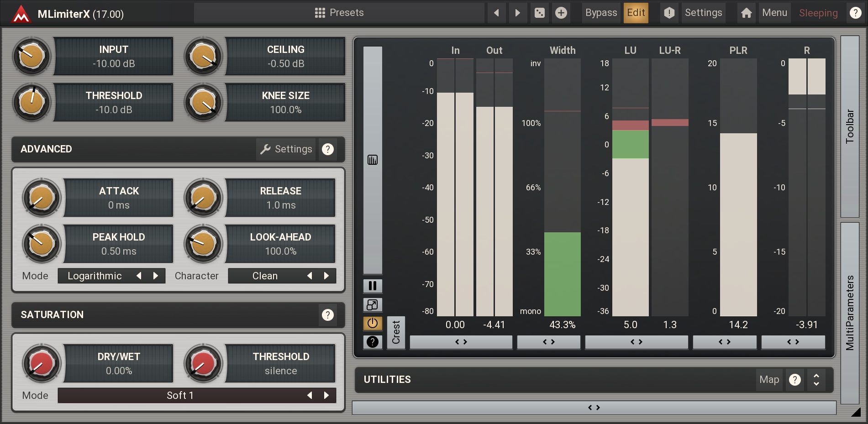
Task: Click the MeldaProduction logo icon
Action: tap(21, 14)
